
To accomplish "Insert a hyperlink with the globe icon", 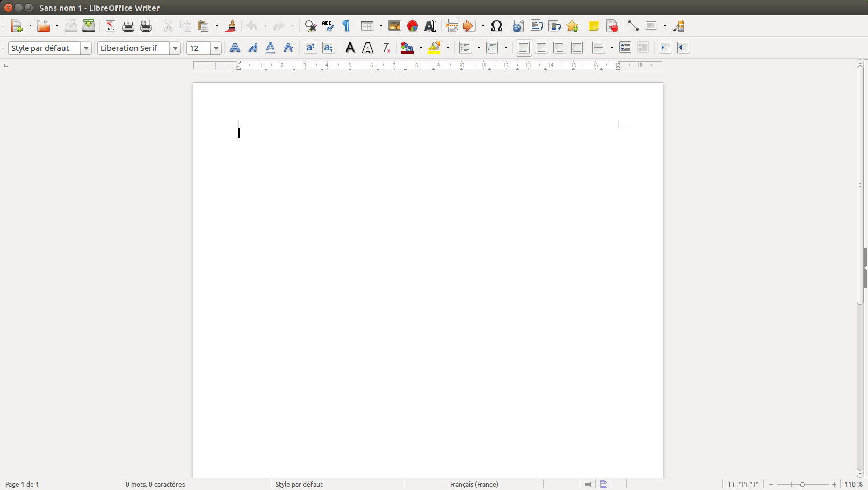I will coord(518,26).
